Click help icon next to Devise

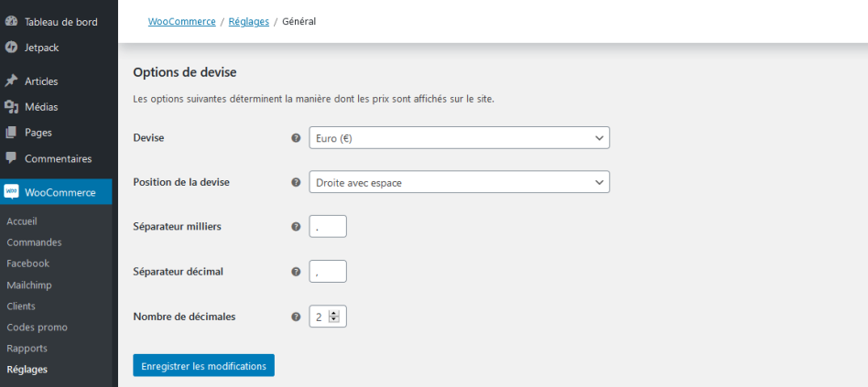click(x=296, y=138)
